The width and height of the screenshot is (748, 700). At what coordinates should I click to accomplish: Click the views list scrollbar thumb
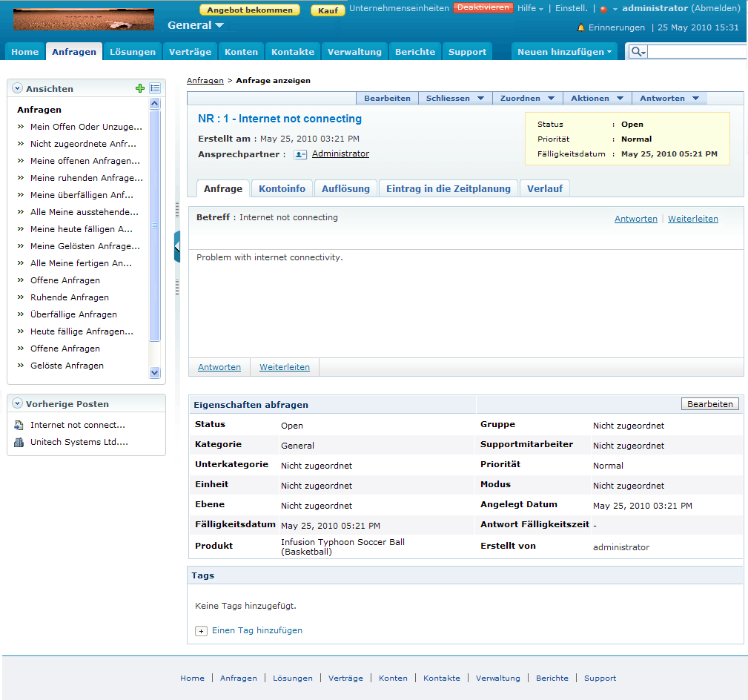point(154,225)
